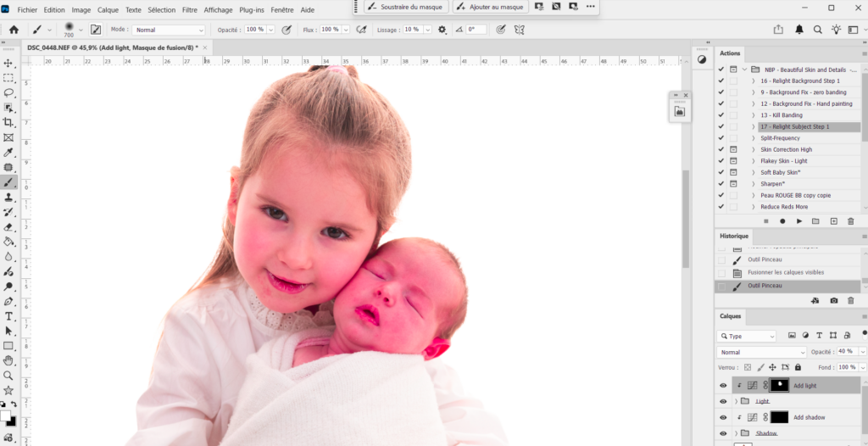Hide the Add light layer
This screenshot has width=868, height=446.
click(x=723, y=385)
